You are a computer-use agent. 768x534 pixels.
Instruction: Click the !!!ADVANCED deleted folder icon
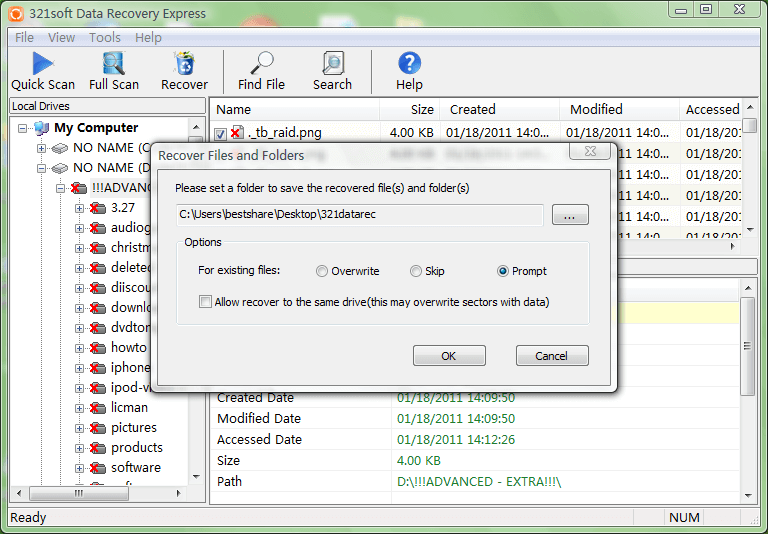point(78,188)
